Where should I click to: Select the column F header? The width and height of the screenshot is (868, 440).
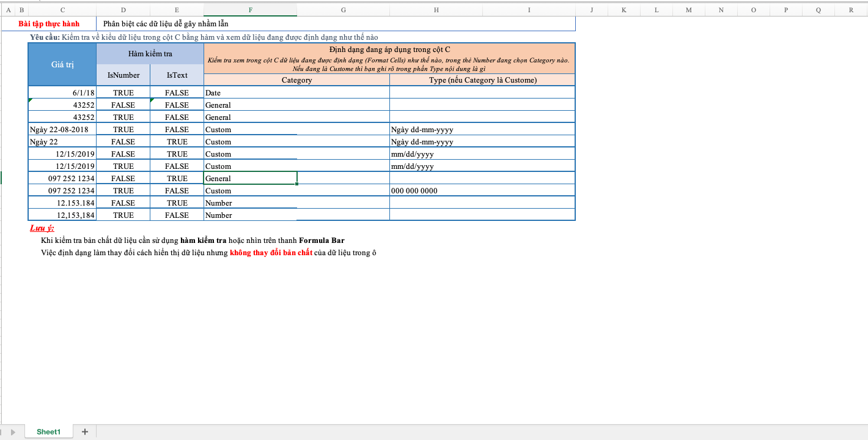click(x=251, y=10)
